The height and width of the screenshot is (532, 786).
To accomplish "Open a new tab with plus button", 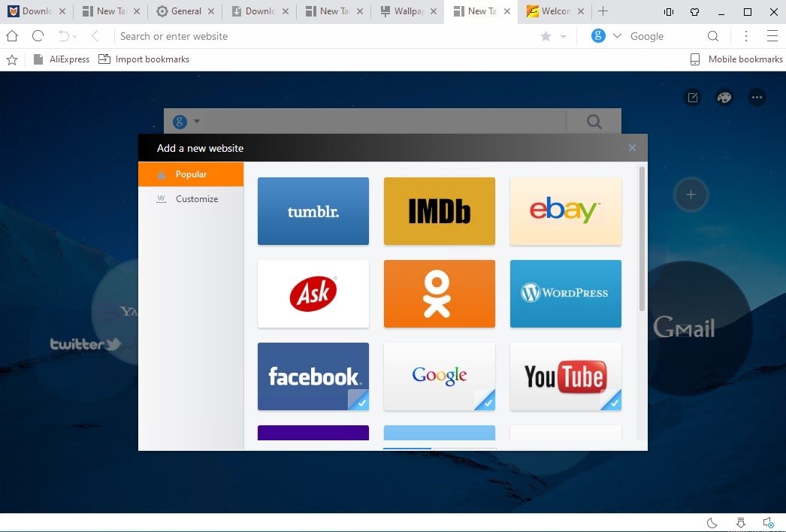I will click(x=603, y=11).
